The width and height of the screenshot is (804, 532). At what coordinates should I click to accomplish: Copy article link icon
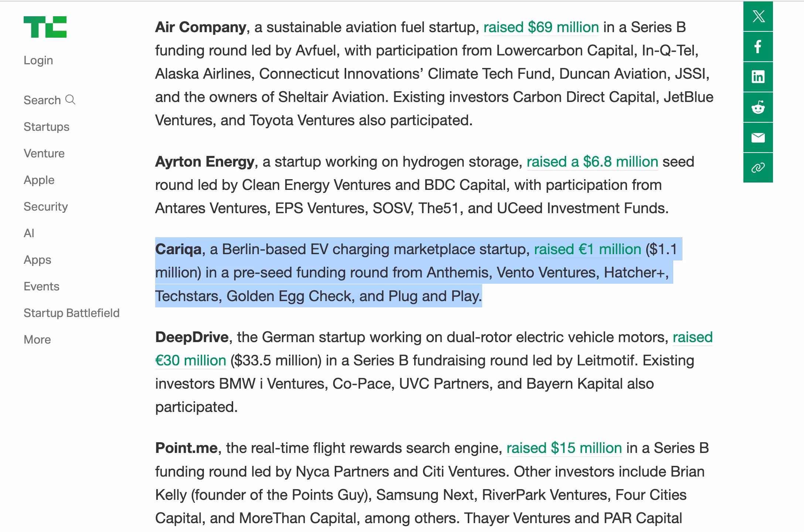coord(758,168)
